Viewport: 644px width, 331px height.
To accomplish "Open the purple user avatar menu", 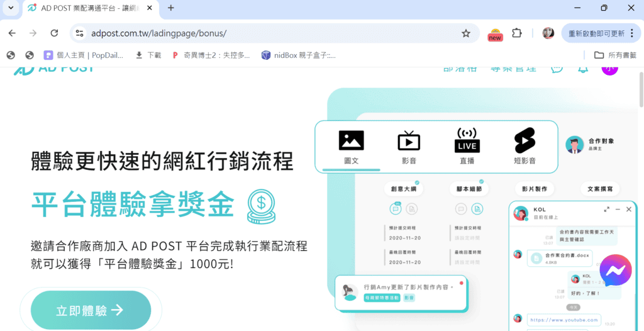I will (x=609, y=70).
